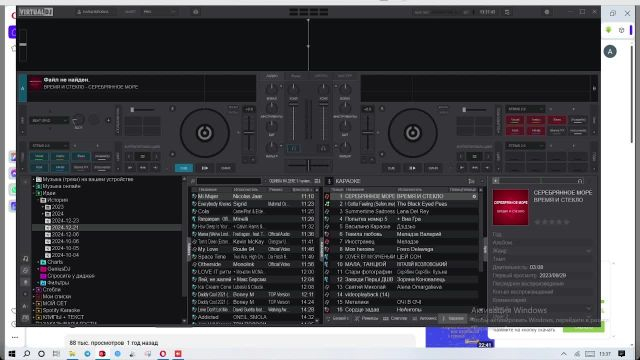This screenshot has width=640, height=360.
Task: Click the СЕРЕБРЯНОЕ МОРЕ album cover thumbnail
Action: 510,207
